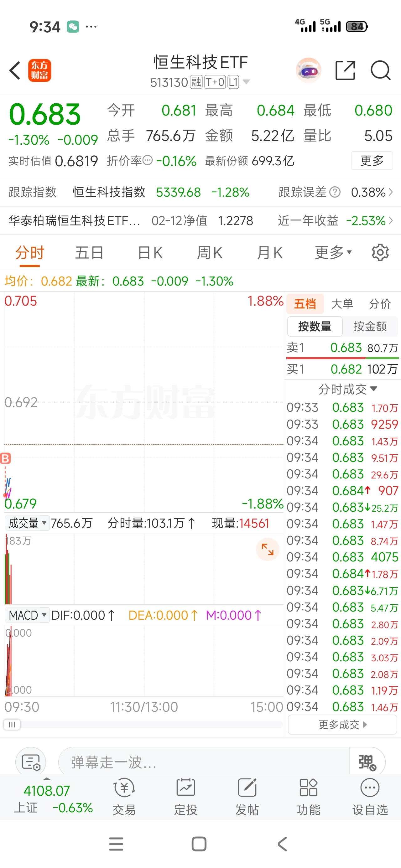Switch to the 大单 tab
The image size is (401, 868).
point(342,304)
